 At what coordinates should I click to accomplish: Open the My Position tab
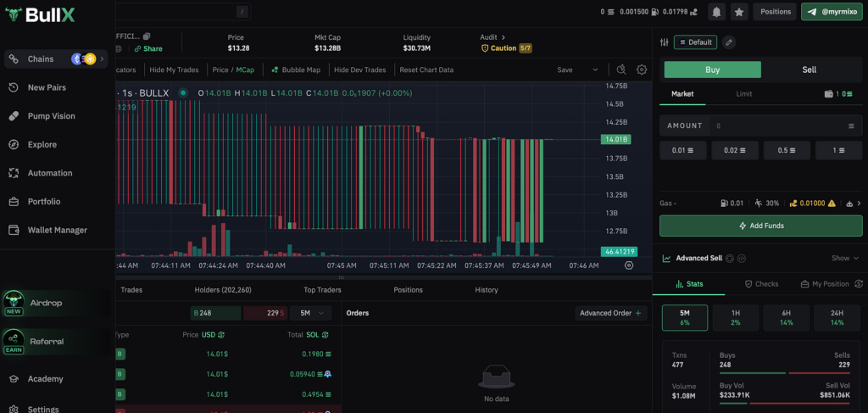(x=825, y=283)
